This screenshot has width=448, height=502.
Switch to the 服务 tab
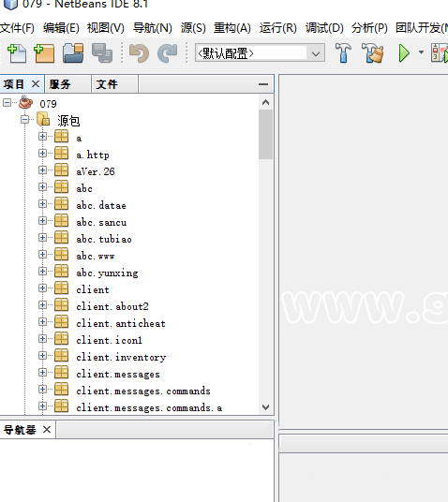coord(67,84)
